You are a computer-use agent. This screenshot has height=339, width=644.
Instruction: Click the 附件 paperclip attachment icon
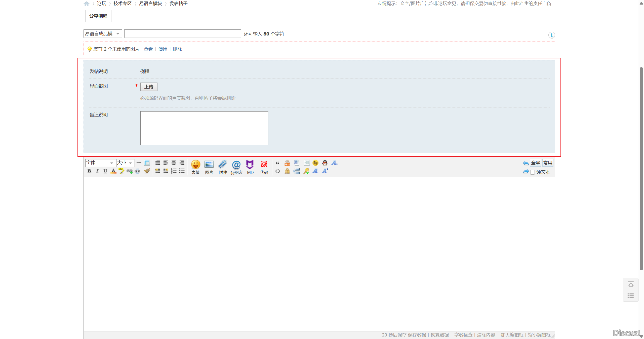click(x=223, y=167)
